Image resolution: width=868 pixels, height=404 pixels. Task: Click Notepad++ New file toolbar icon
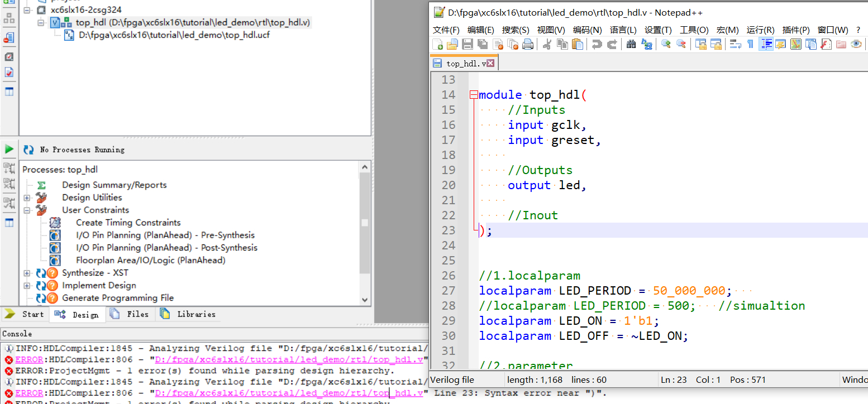(x=438, y=45)
